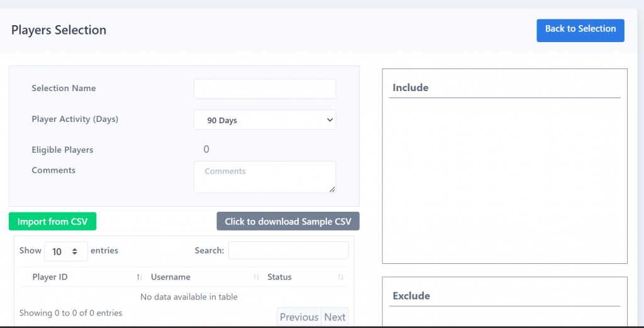
Task: Sort table by Username arrows icon
Action: coord(257,277)
